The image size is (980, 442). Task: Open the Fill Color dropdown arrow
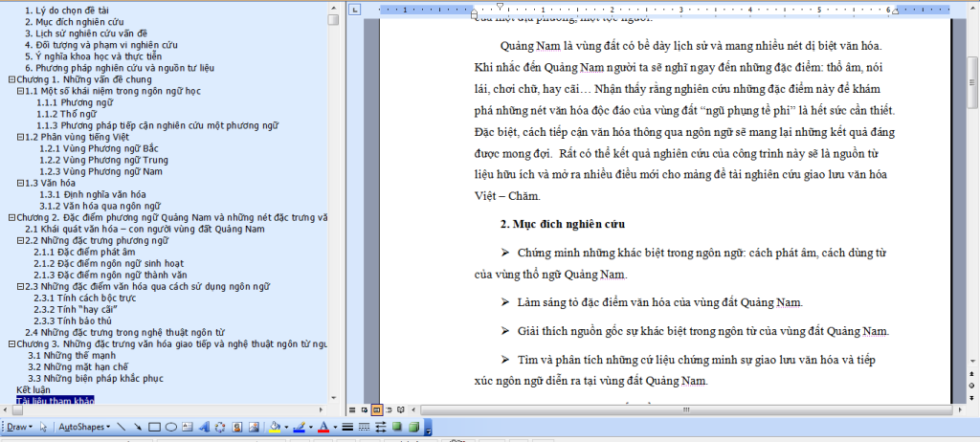[x=286, y=427]
